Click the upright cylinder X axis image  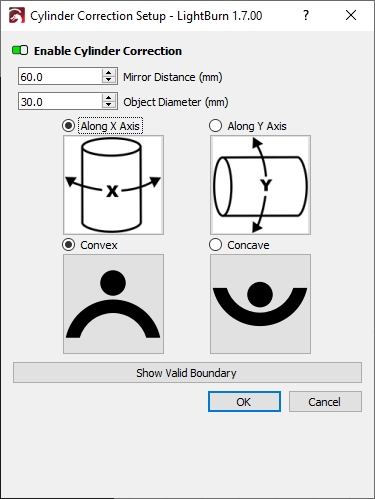[113, 185]
